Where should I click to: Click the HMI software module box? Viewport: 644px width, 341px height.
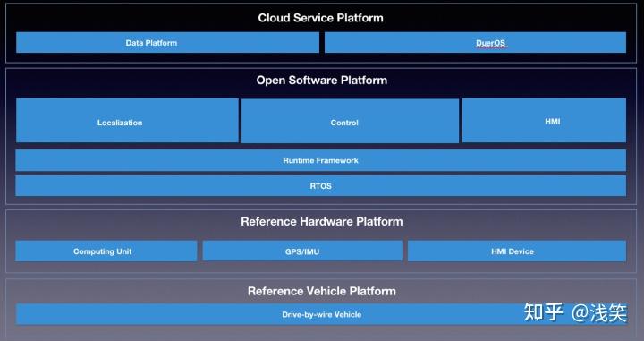tap(544, 120)
